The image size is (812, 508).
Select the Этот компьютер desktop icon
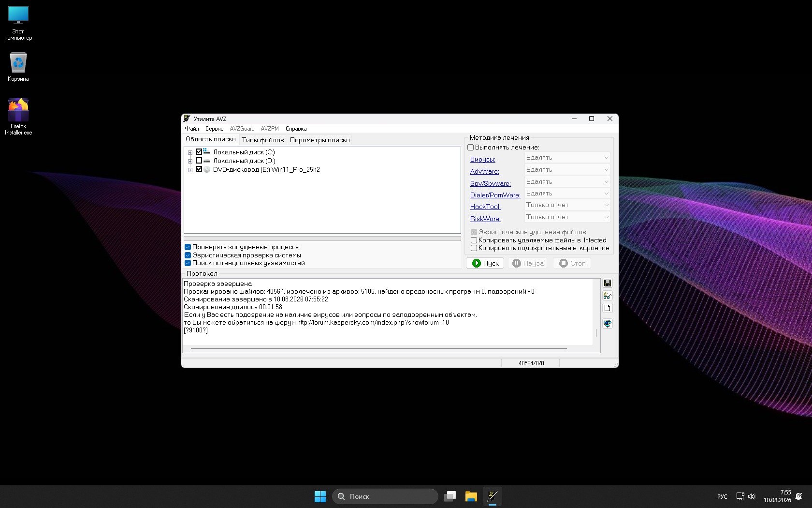[x=18, y=23]
